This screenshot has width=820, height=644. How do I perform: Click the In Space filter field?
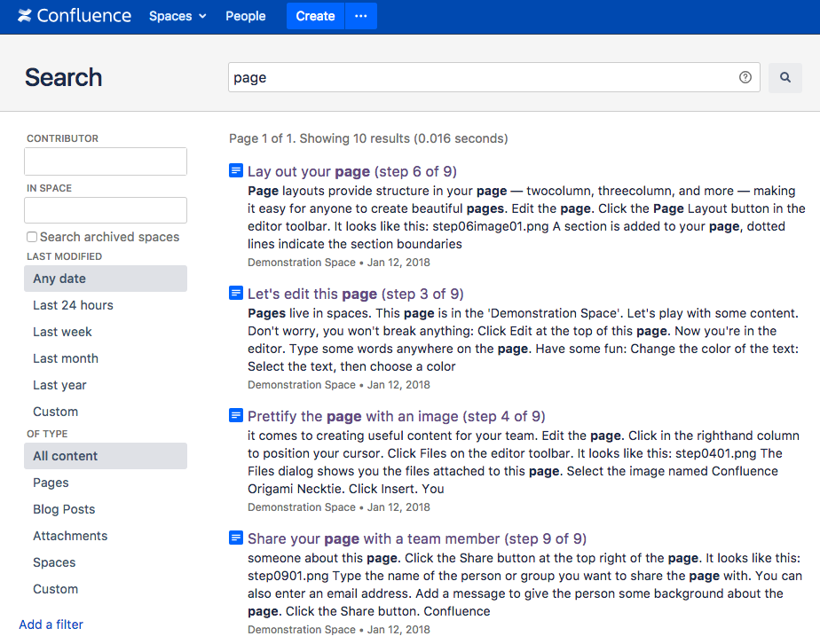[x=105, y=210]
